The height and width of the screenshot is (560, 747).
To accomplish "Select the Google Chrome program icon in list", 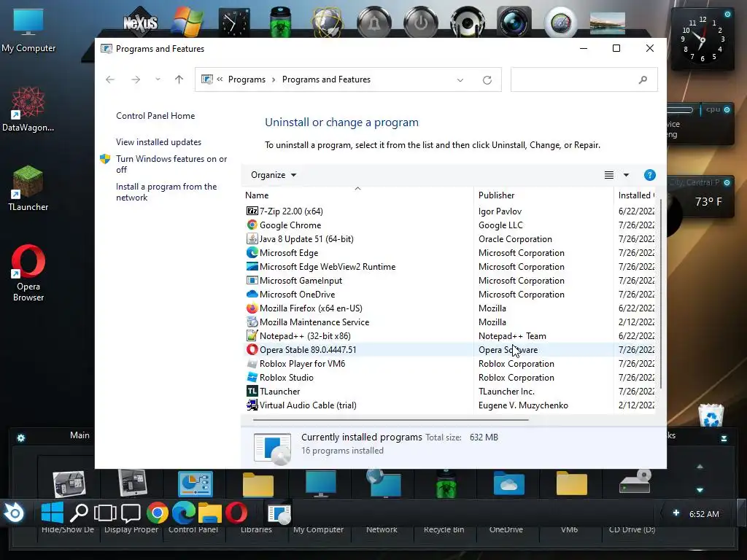I will pyautogui.click(x=252, y=225).
